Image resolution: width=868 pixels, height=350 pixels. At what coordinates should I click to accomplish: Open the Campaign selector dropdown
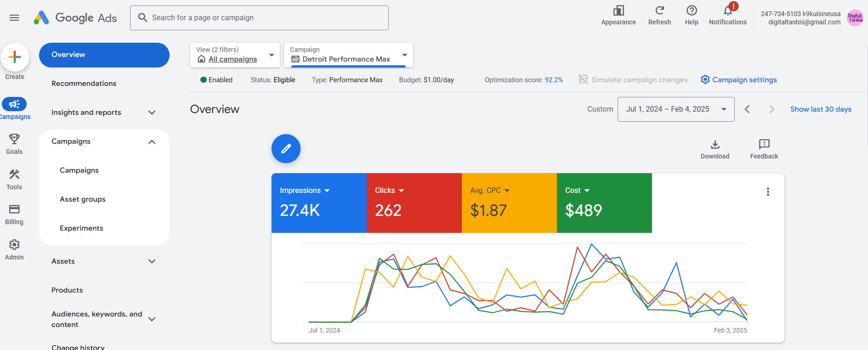point(348,55)
